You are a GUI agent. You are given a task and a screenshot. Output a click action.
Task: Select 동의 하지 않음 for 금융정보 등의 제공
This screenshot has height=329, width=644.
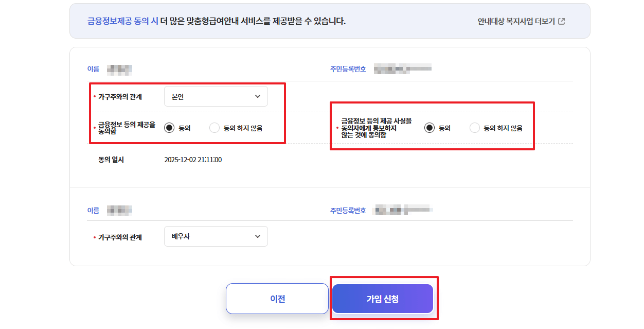(214, 127)
